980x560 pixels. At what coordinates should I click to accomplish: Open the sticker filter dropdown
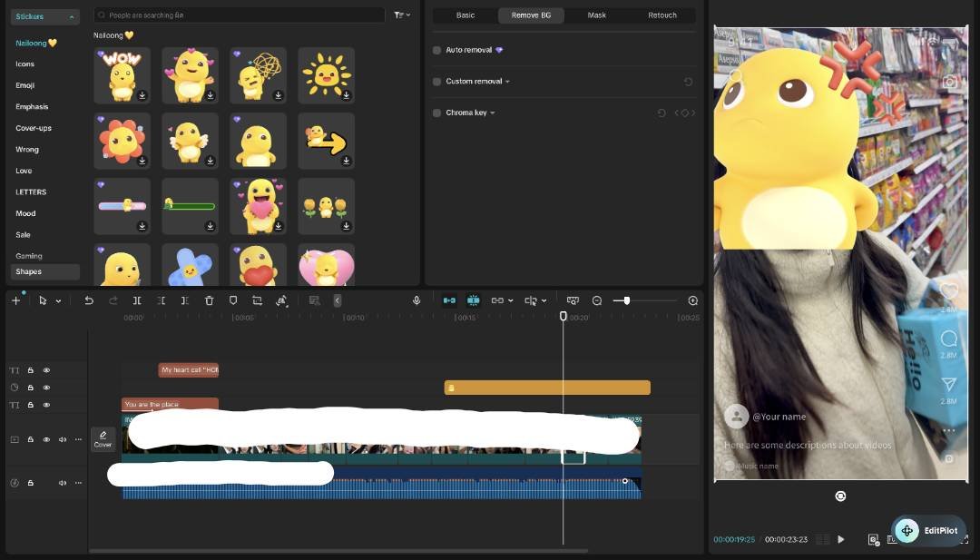(402, 15)
